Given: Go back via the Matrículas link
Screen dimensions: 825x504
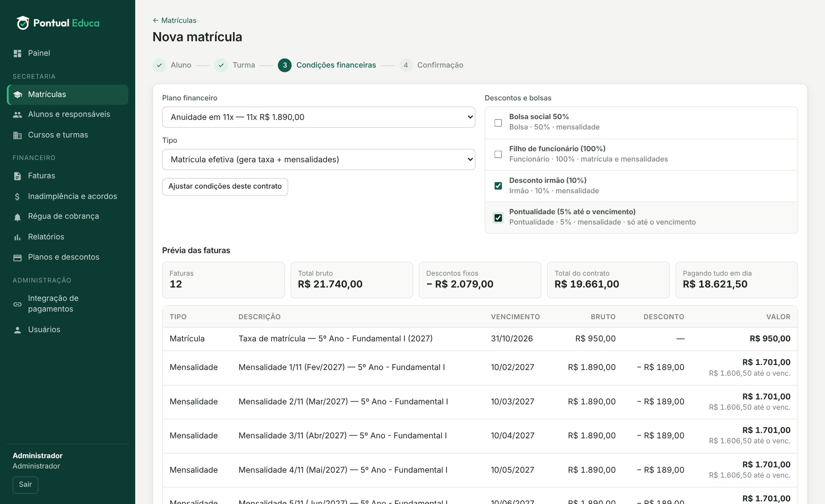Looking at the screenshot, I should click(x=175, y=21).
